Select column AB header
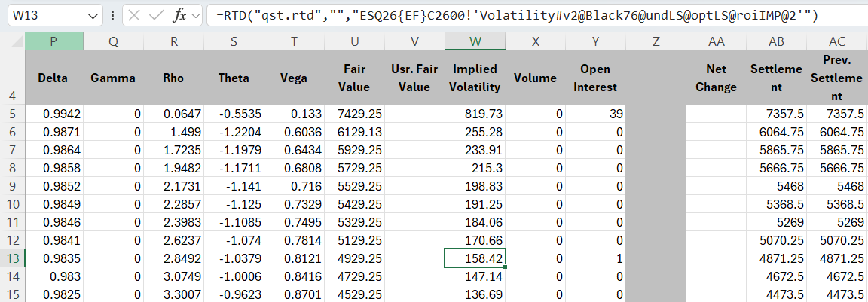Viewport: 868px width, 302px height. [x=777, y=41]
